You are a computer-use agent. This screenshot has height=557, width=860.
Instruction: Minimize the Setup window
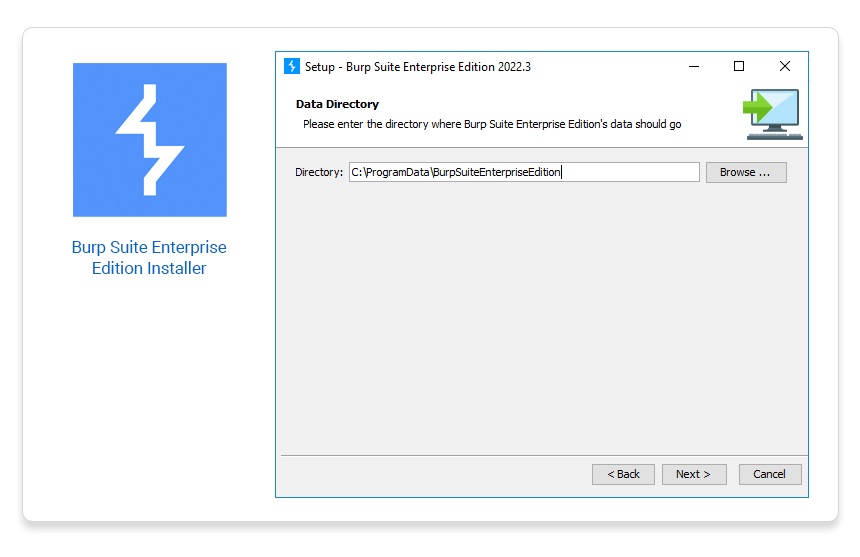[694, 66]
